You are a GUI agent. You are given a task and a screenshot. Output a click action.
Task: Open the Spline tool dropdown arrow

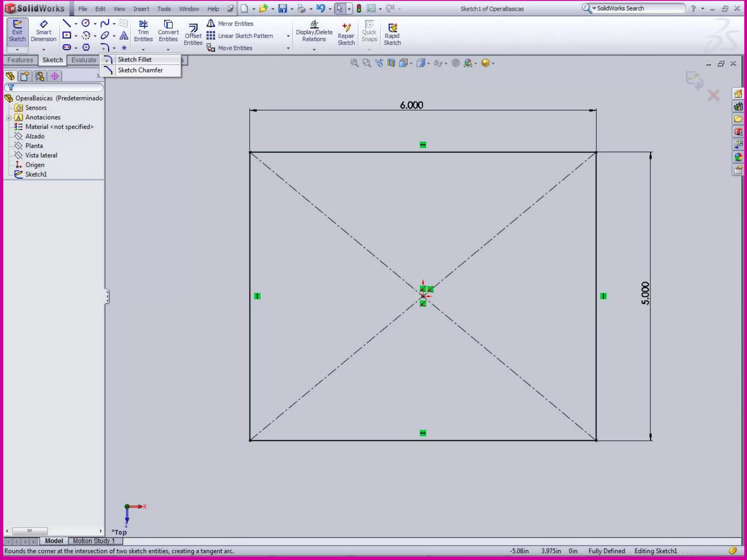point(114,24)
